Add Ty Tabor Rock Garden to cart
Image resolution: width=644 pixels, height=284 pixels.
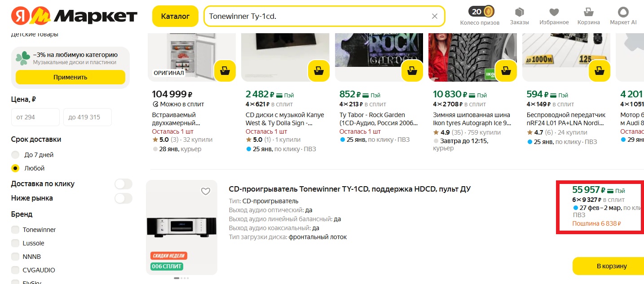coord(412,71)
